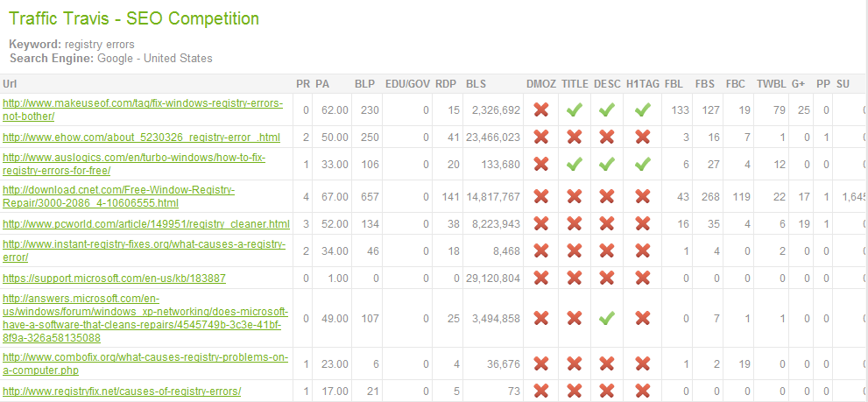Click the PA column header
This screenshot has width=868, height=402.
tap(322, 84)
